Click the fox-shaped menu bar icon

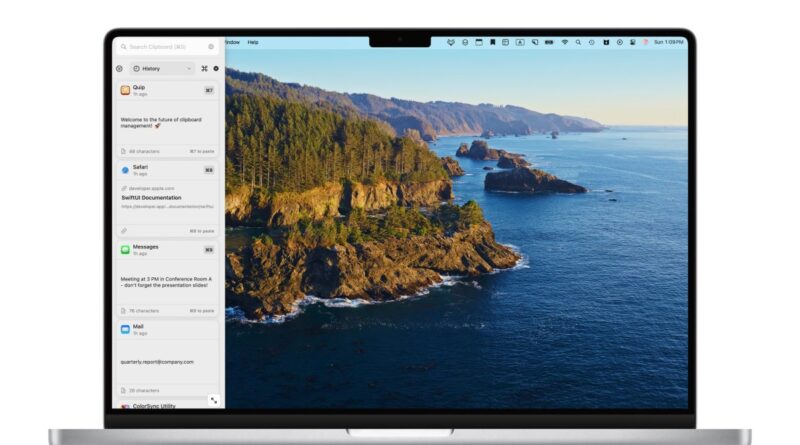pyautogui.click(x=451, y=42)
